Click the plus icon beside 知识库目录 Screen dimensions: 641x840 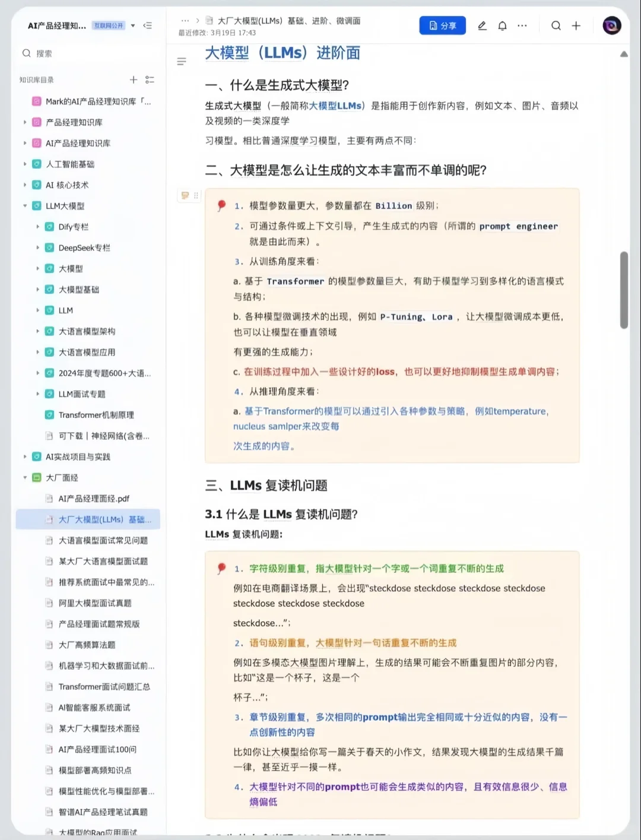(x=134, y=80)
